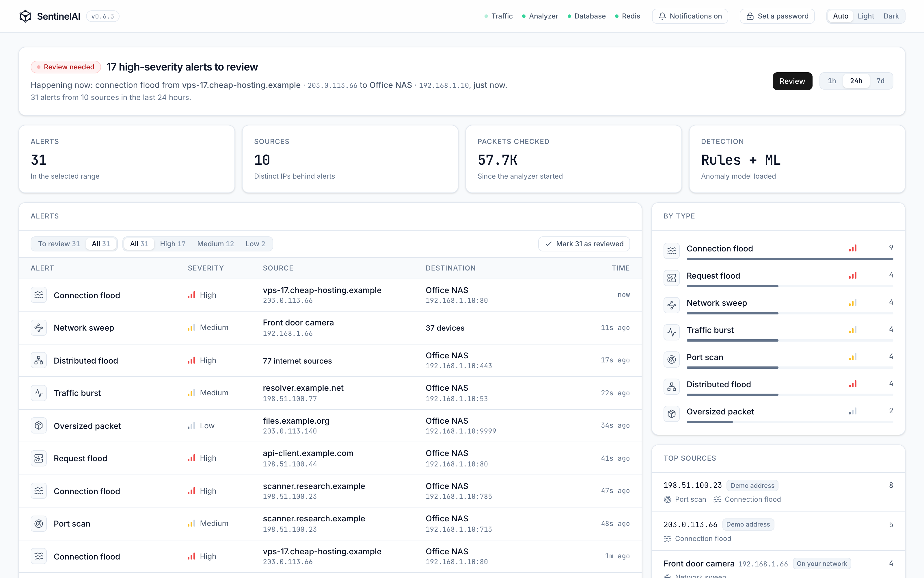Click the Request flood icon in By Type panel
The image size is (924, 578).
click(672, 278)
